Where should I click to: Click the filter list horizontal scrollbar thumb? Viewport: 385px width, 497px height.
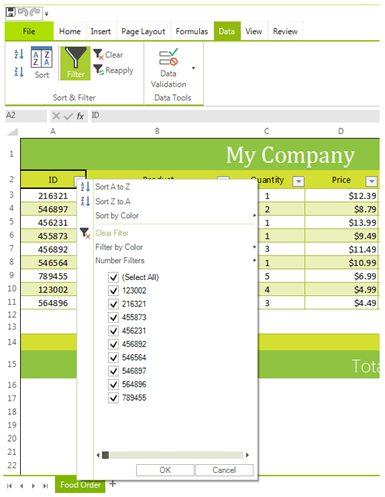(x=105, y=455)
